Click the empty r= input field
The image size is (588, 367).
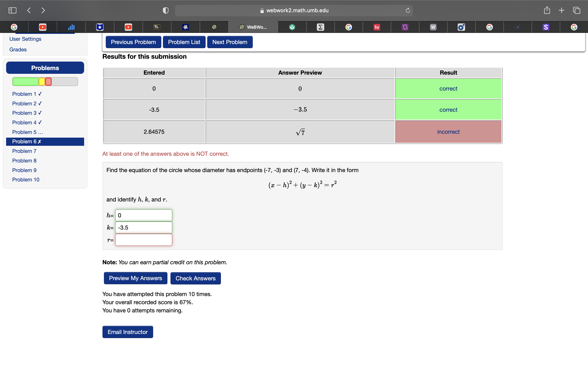144,240
